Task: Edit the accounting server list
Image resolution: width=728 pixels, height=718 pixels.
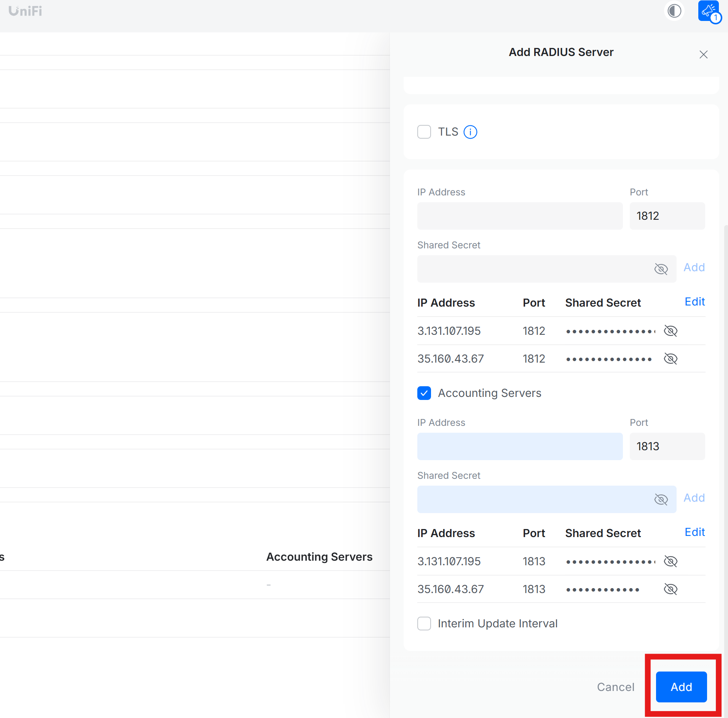Action: [x=694, y=532]
